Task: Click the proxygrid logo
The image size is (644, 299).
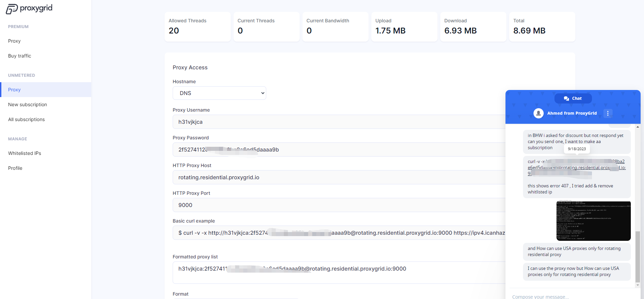Action: [x=29, y=9]
